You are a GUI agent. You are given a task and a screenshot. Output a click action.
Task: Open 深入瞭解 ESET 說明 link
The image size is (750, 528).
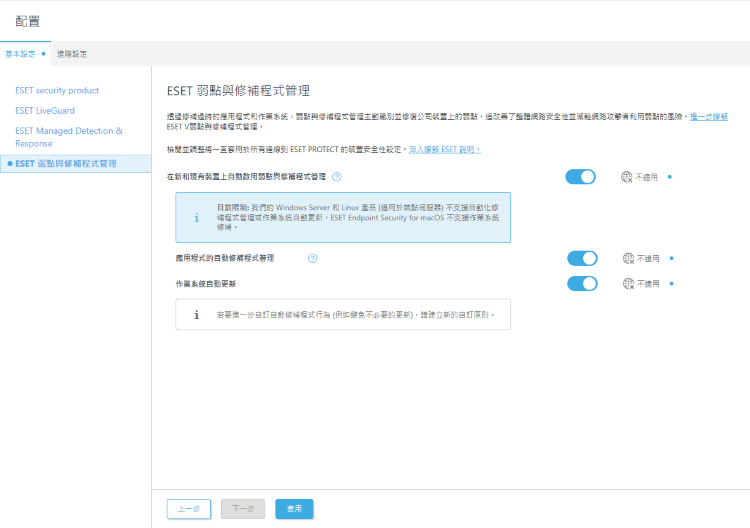click(445, 149)
